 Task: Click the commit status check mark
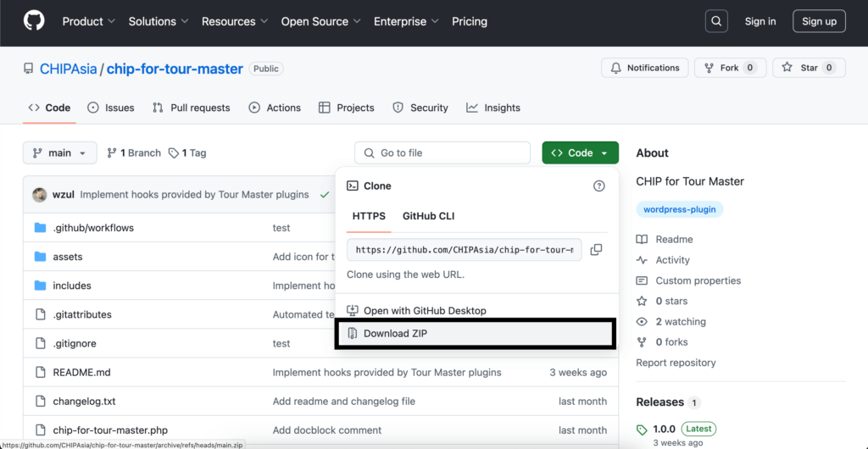point(325,195)
